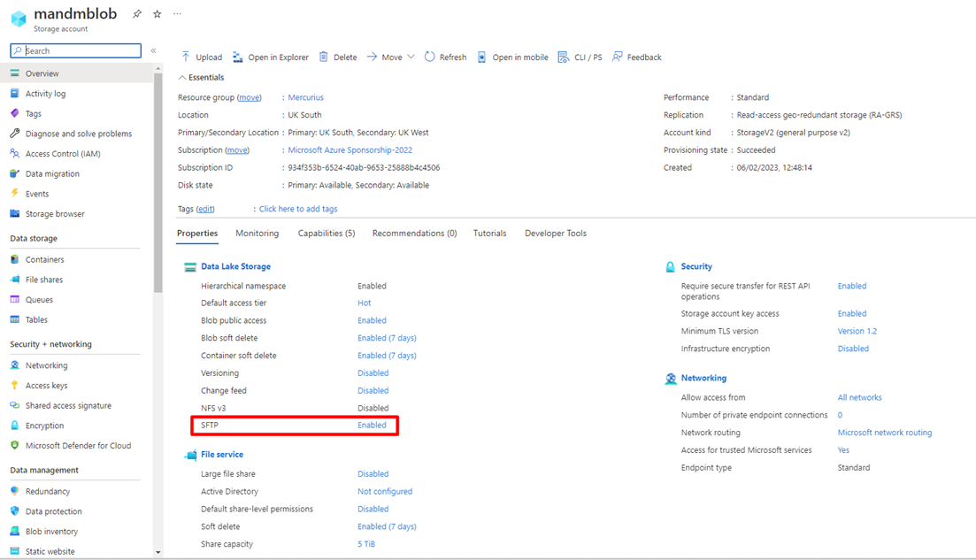Image resolution: width=976 pixels, height=560 pixels.
Task: Open Queues in sidebar
Action: coord(39,299)
